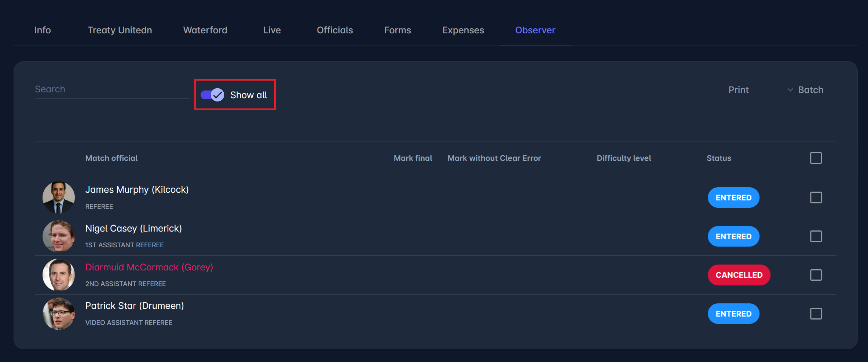Click the Print button
This screenshot has width=868, height=362.
click(x=738, y=90)
